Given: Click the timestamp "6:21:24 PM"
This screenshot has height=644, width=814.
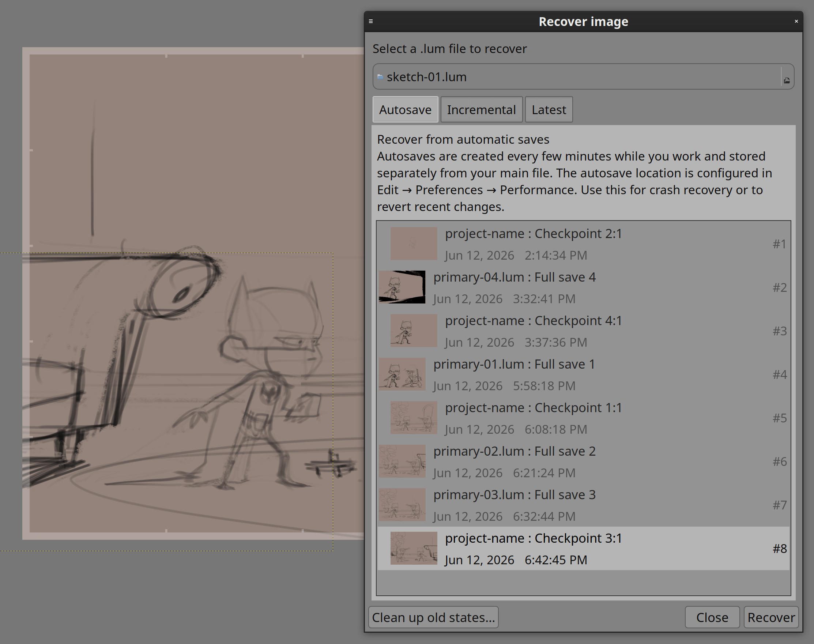Looking at the screenshot, I should pyautogui.click(x=544, y=473).
